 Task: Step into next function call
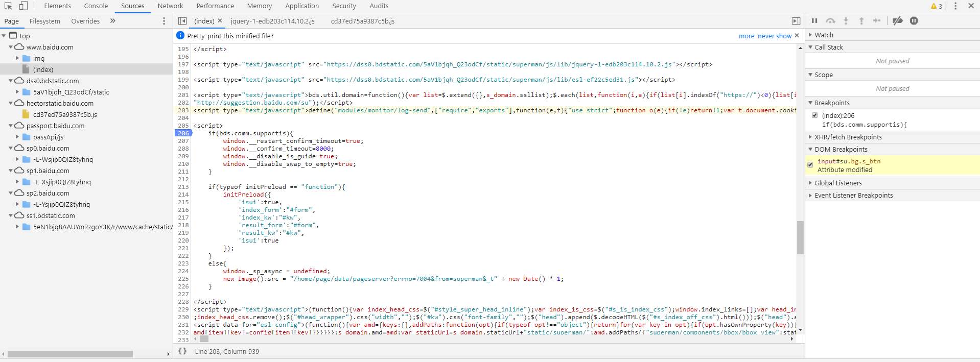point(846,21)
